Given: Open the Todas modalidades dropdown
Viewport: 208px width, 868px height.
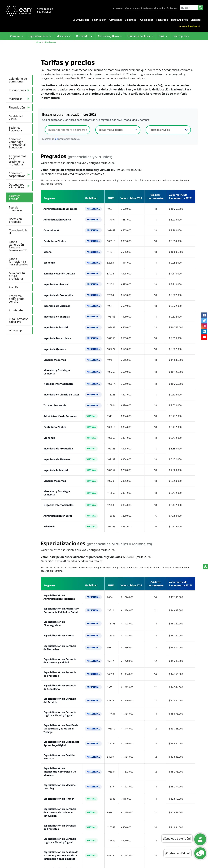Looking at the screenshot, I should click(118, 130).
